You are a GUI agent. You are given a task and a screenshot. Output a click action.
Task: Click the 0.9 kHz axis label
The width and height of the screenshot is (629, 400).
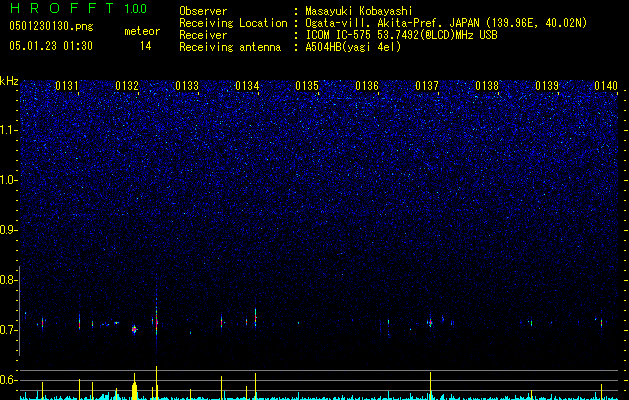(9, 230)
